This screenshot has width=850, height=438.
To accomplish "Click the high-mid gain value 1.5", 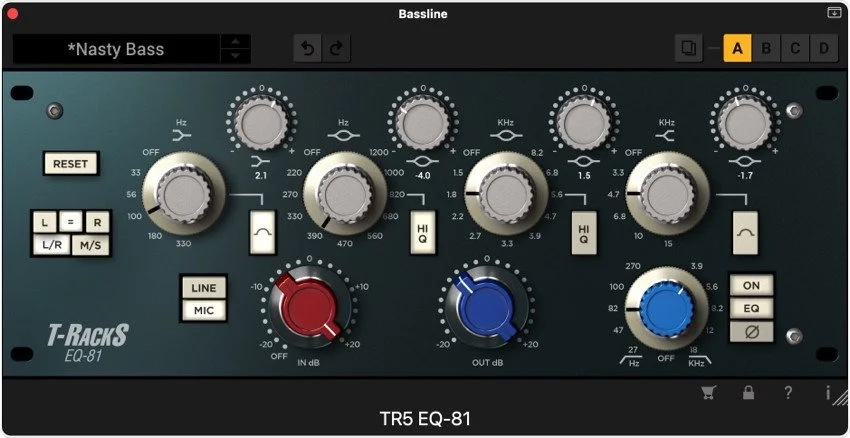I will pyautogui.click(x=584, y=176).
